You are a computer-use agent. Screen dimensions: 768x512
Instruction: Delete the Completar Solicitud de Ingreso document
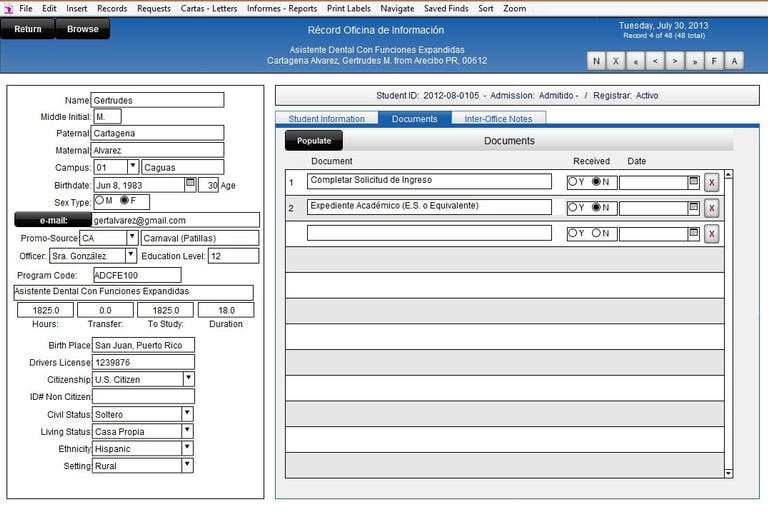coord(712,183)
